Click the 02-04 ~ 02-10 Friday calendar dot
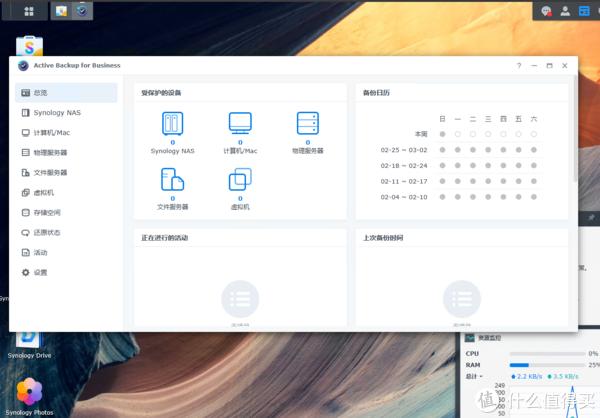 tap(518, 197)
